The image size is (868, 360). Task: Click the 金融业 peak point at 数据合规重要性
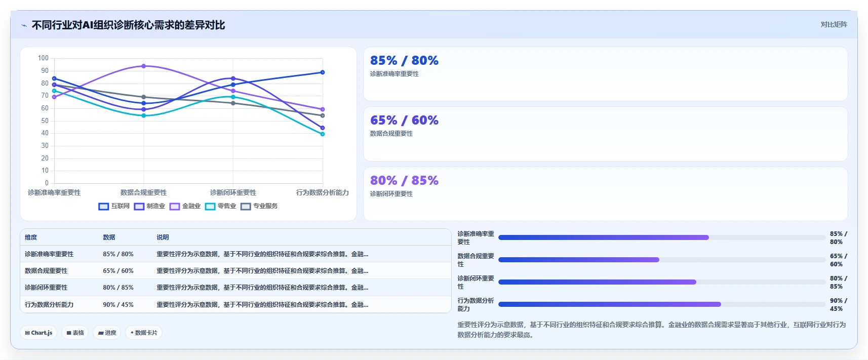pyautogui.click(x=144, y=66)
